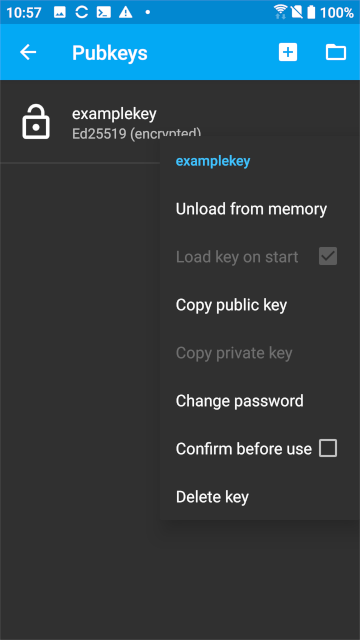
Task: Enable the Confirm before use checkbox
Action: (328, 449)
